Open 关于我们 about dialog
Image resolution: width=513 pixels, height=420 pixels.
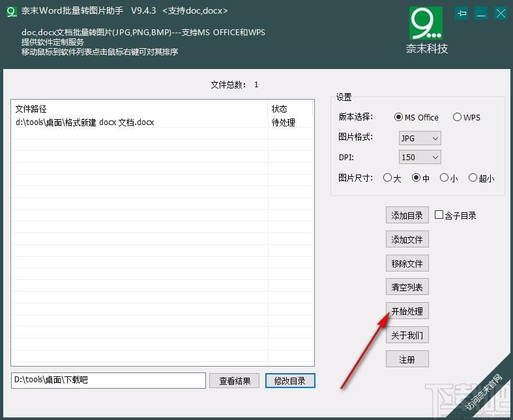407,335
